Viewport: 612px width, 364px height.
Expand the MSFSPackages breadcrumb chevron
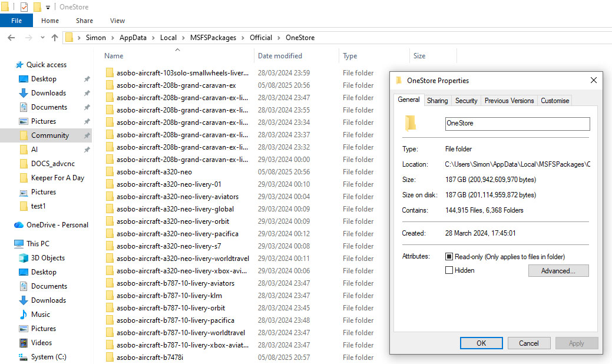coord(243,38)
